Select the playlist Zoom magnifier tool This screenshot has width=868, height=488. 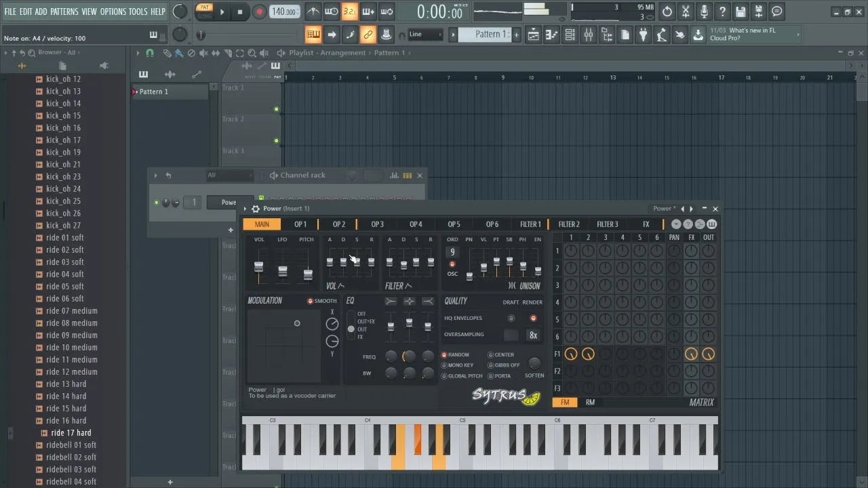pos(252,53)
